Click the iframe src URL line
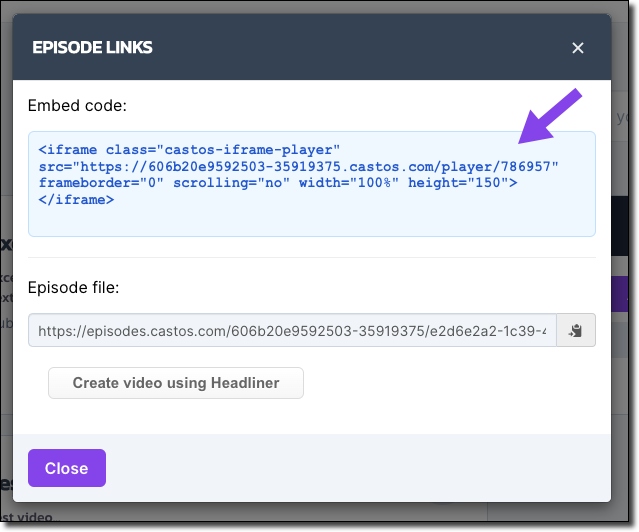Screen dimensions: 639x532 pyautogui.click(x=298, y=167)
